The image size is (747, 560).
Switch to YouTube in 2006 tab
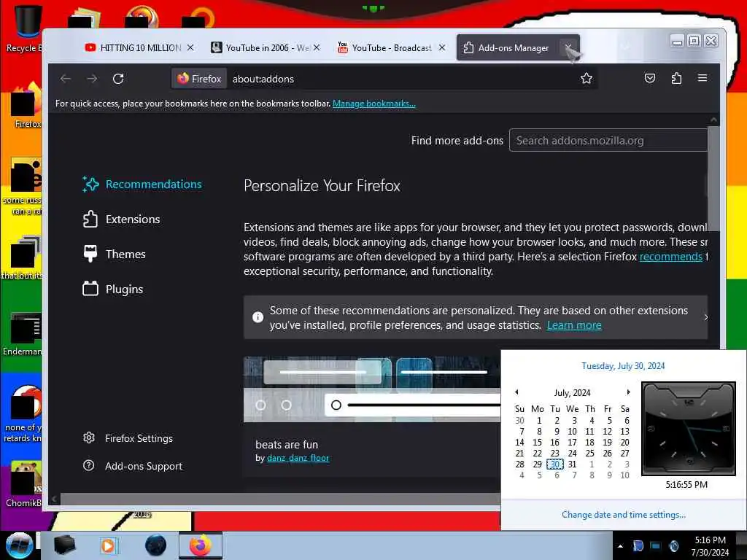[260, 47]
